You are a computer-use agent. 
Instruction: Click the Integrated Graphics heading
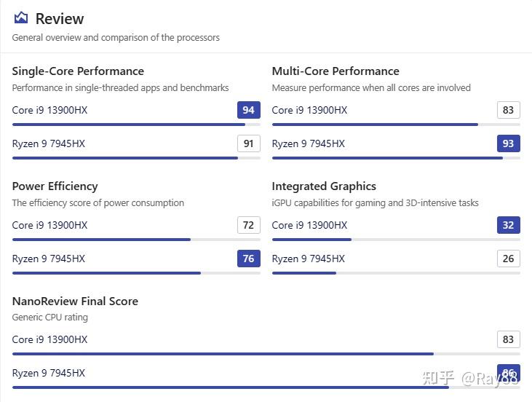pos(324,186)
